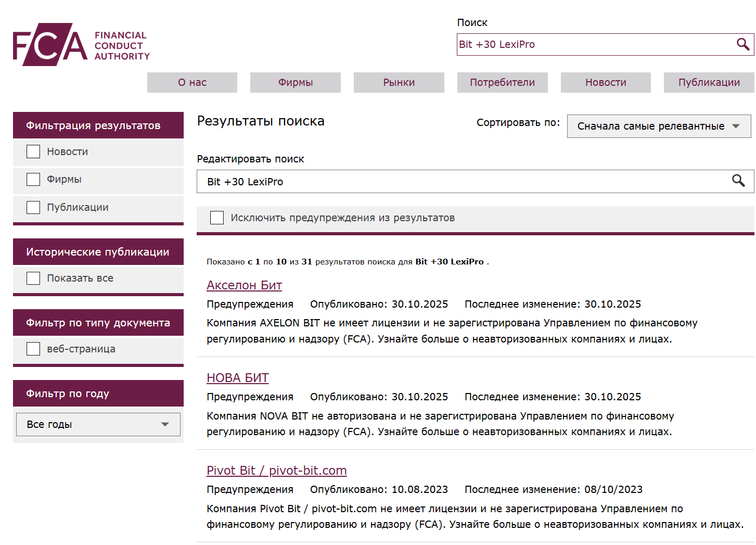
Task: Toggle the 'веб-страница' document type filter
Action: 33,348
